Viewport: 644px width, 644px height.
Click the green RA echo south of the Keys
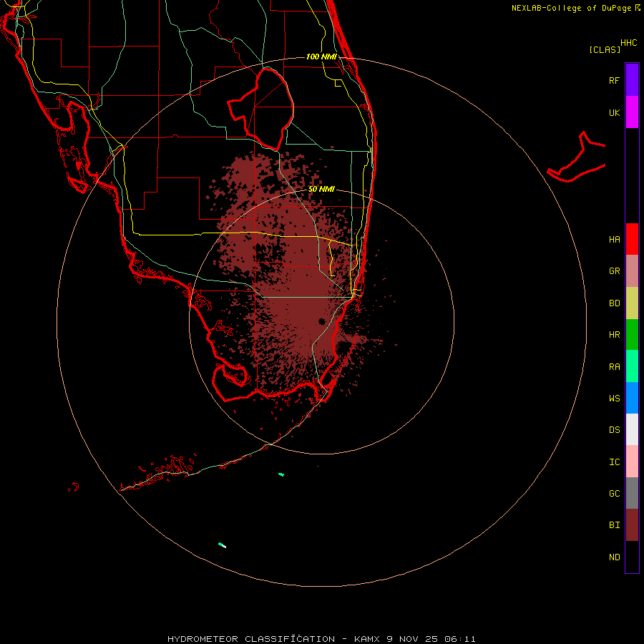281,474
